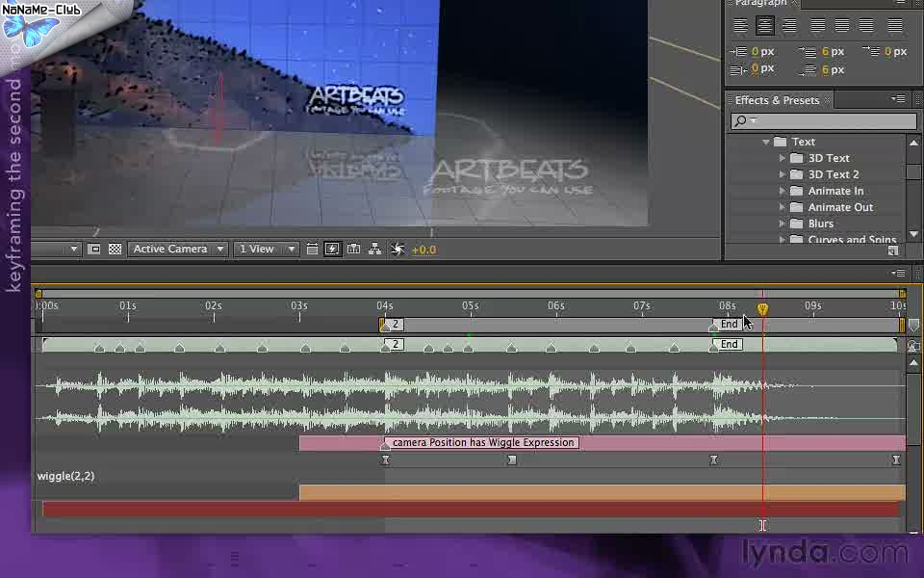
Task: Select right align text icon
Action: 789,26
